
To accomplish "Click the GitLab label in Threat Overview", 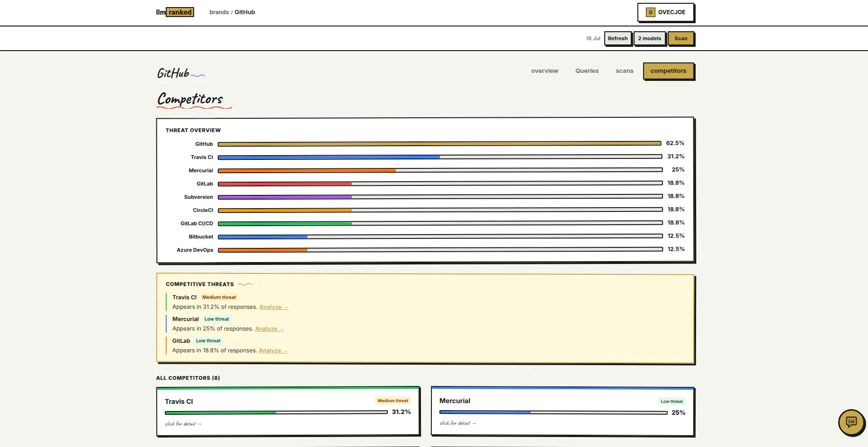I will click(x=205, y=184).
